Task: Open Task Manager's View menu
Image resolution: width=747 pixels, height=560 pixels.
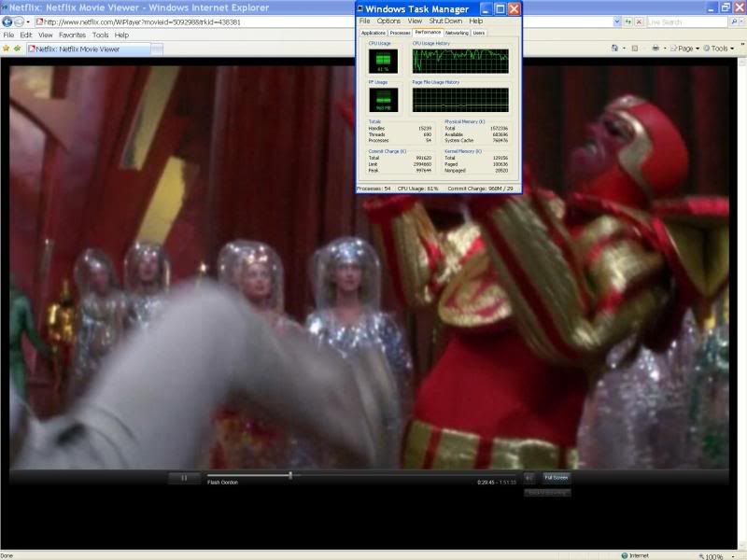Action: (415, 21)
